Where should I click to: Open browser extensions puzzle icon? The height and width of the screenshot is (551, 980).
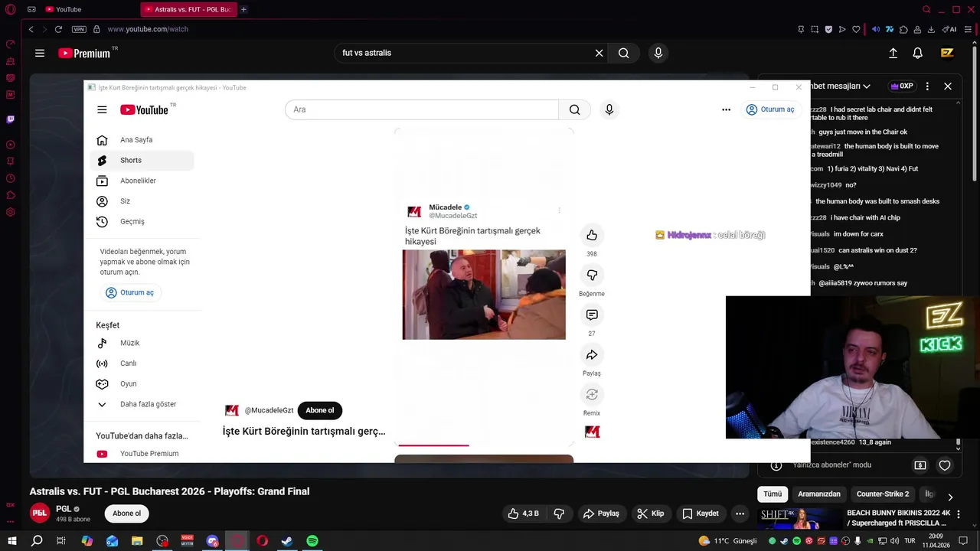pos(904,29)
